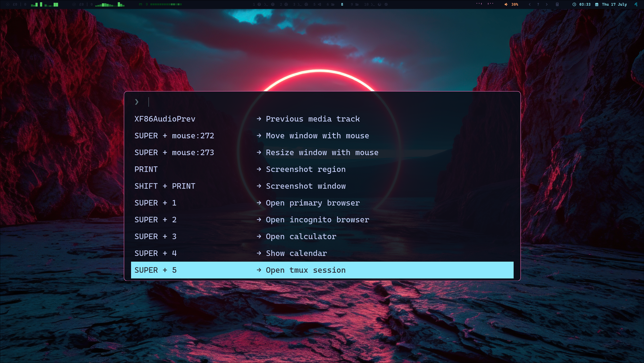Screen dimensions: 644x363
Task: Choose the Open primary browser entry
Action: (322, 203)
